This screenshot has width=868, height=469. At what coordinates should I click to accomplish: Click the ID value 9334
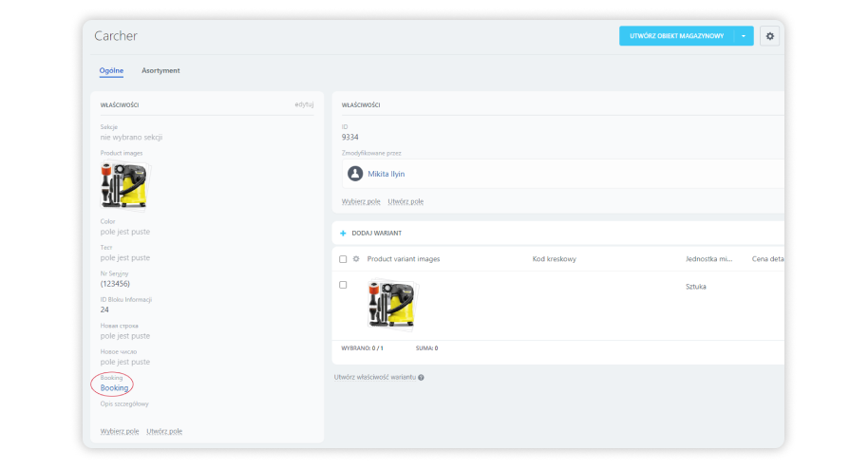pyautogui.click(x=349, y=137)
